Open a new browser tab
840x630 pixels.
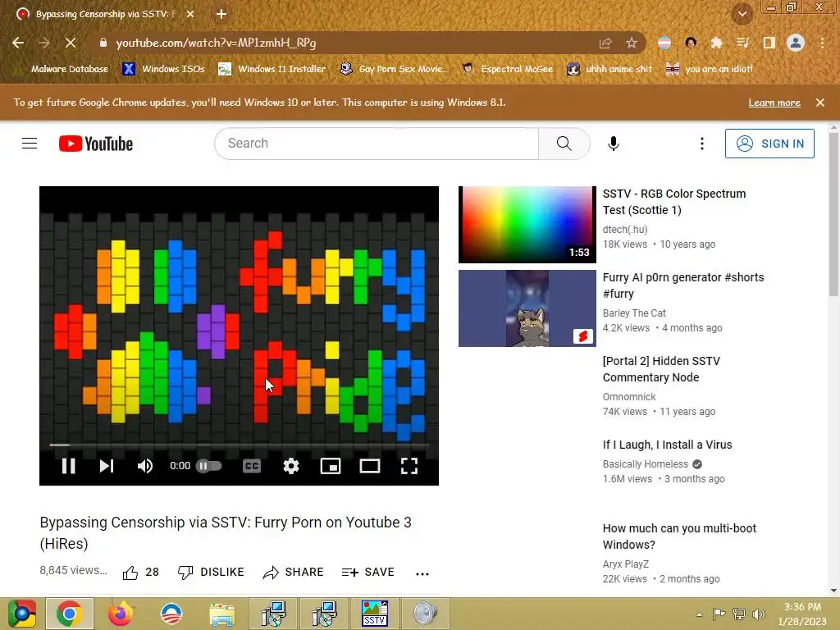pos(221,14)
